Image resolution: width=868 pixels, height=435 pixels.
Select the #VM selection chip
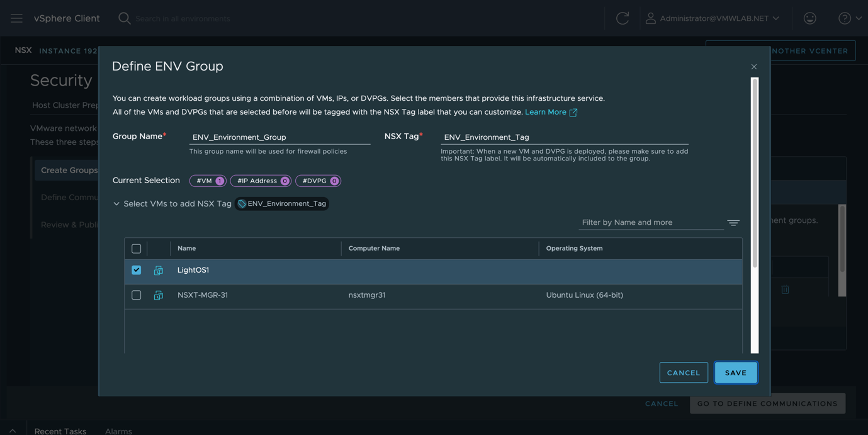pyautogui.click(x=208, y=181)
